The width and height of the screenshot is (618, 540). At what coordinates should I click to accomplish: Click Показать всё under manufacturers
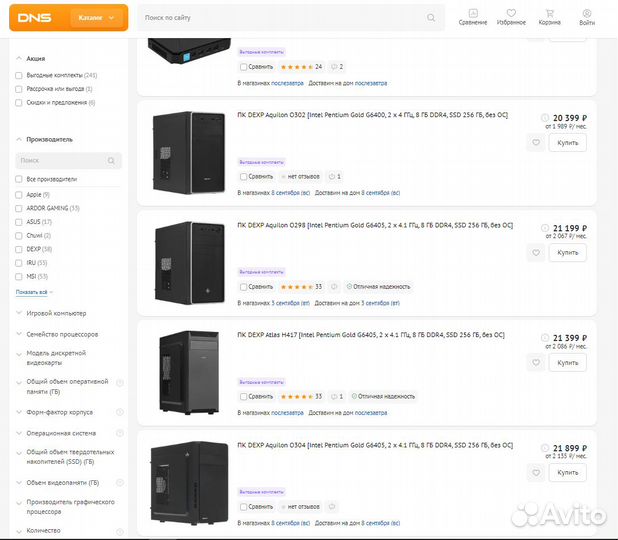tap(32, 292)
